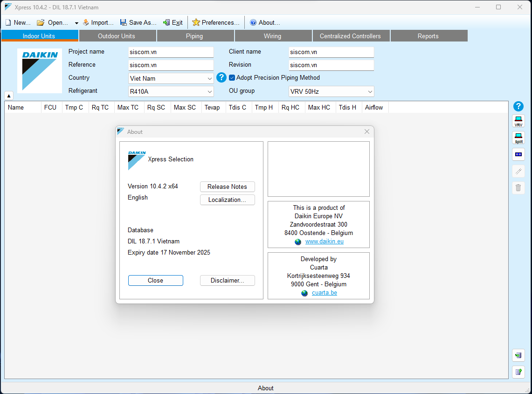Viewport: 532px width, 394px height.
Task: Click the Tevap column header
Action: point(214,107)
